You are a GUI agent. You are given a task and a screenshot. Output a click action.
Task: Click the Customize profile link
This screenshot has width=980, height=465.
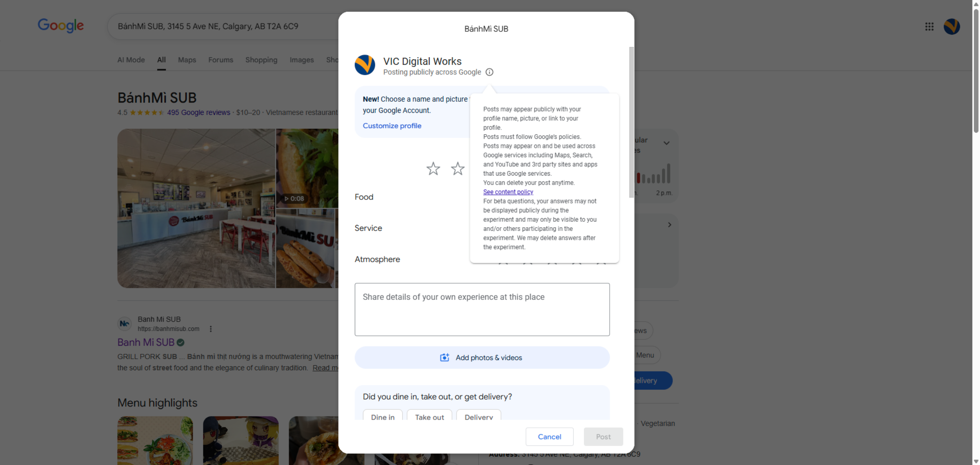pos(392,126)
